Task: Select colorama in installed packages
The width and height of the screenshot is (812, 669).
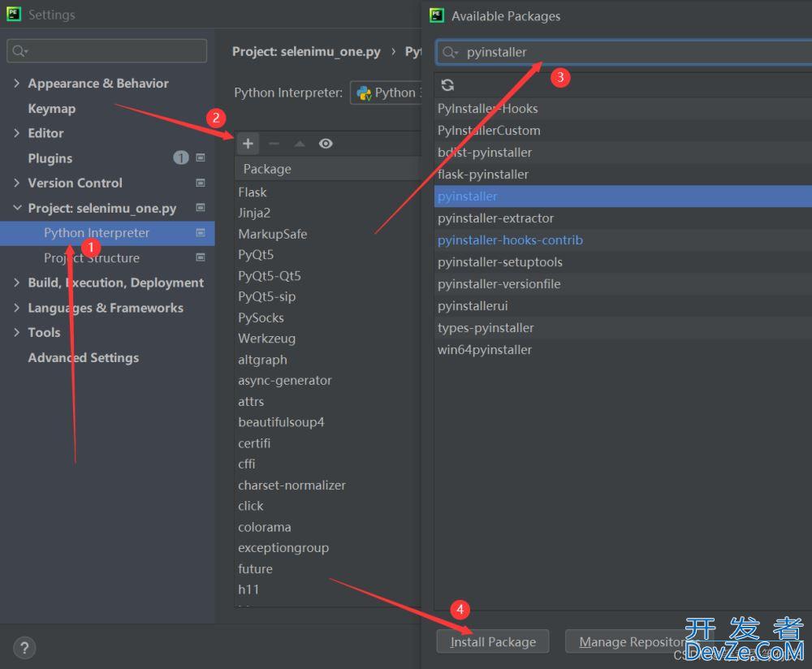Action: click(327, 527)
